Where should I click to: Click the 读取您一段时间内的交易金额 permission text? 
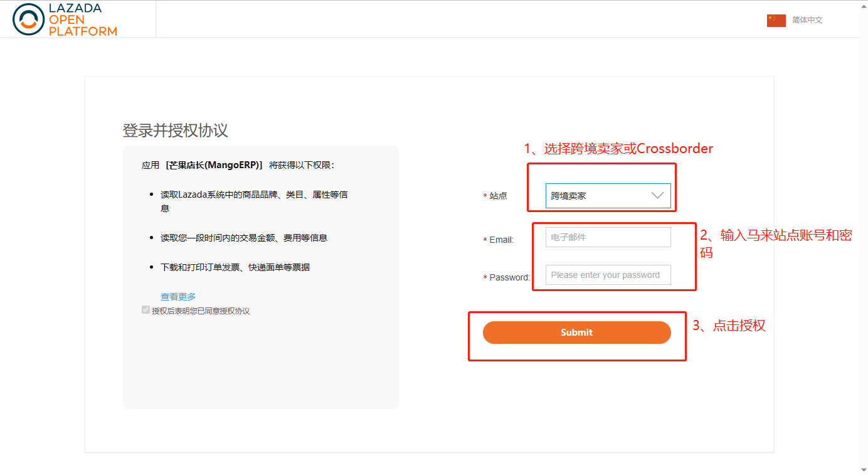click(244, 238)
